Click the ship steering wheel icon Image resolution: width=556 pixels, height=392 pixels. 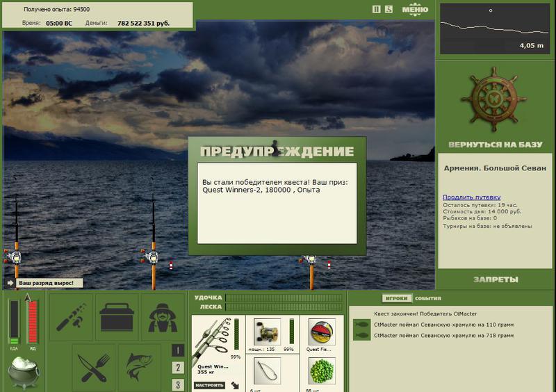point(493,99)
